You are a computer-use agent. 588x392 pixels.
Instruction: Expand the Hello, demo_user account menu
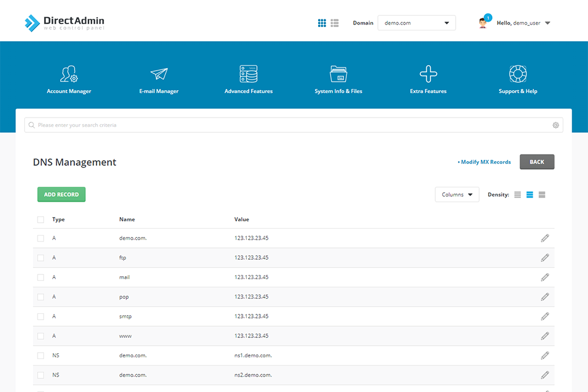[x=523, y=23]
